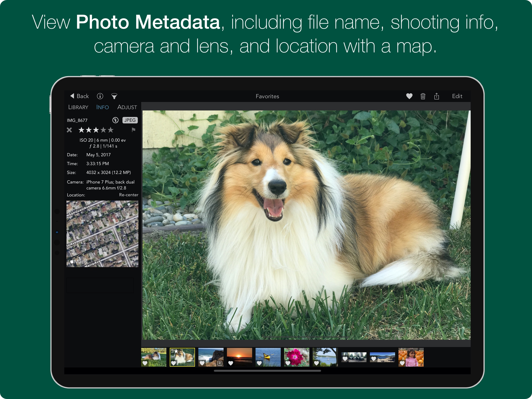532x399 pixels.
Task: Toggle heart on the kayak thumbnail
Action: pos(259,363)
